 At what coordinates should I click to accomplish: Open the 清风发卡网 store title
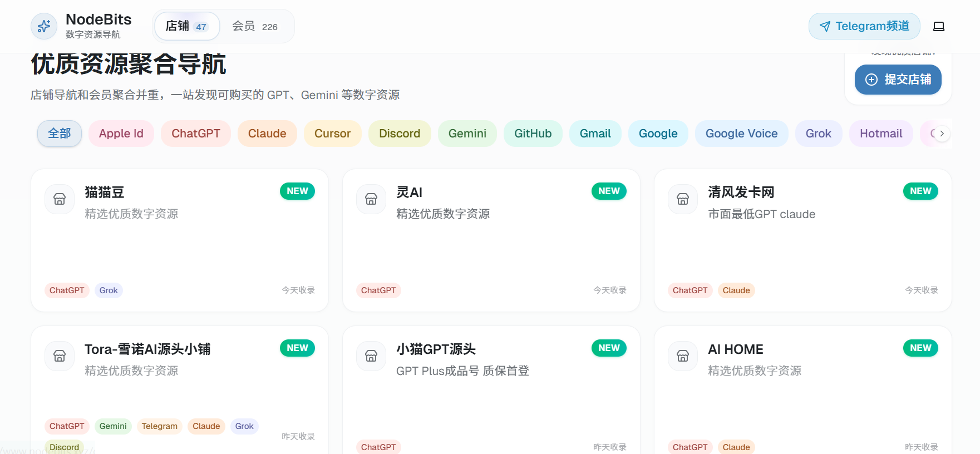point(741,193)
